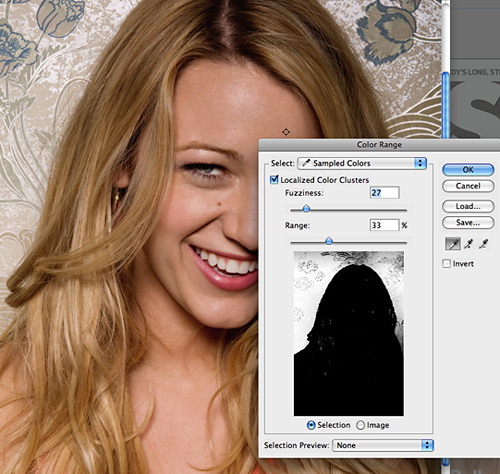Uncheck Localized Color Clusters
The height and width of the screenshot is (474, 500).
click(x=274, y=180)
